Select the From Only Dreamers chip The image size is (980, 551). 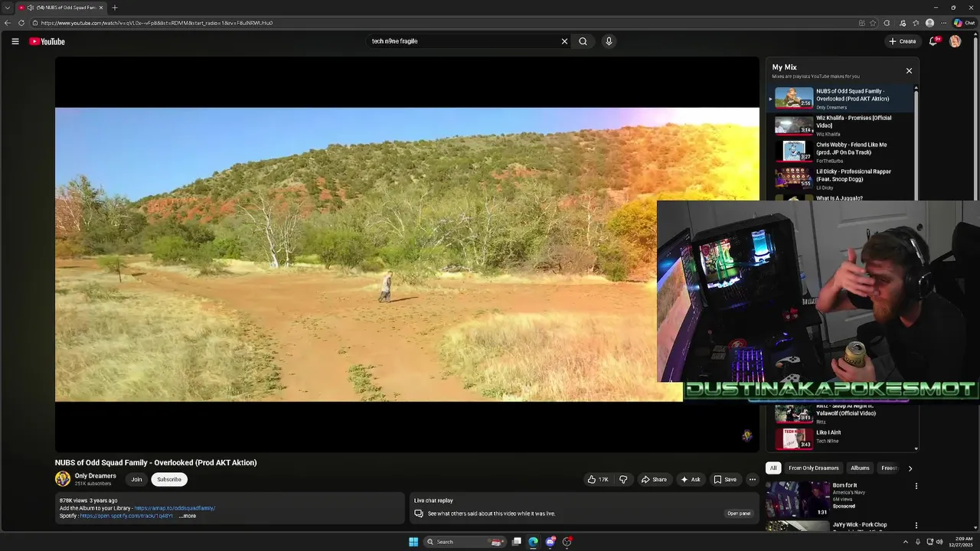click(x=814, y=468)
